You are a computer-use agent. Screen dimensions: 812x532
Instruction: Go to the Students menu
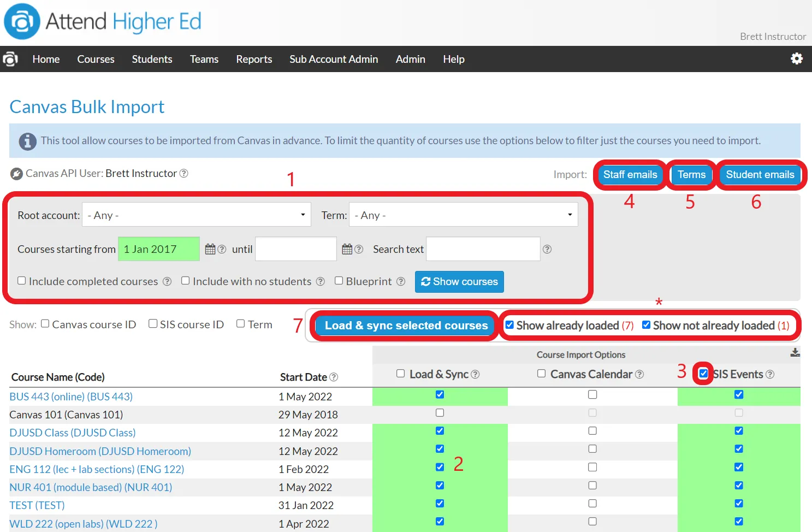coord(152,59)
